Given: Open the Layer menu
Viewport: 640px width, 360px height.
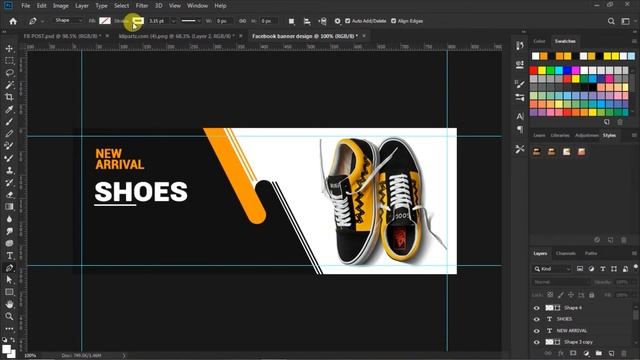Looking at the screenshot, I should click(82, 6).
